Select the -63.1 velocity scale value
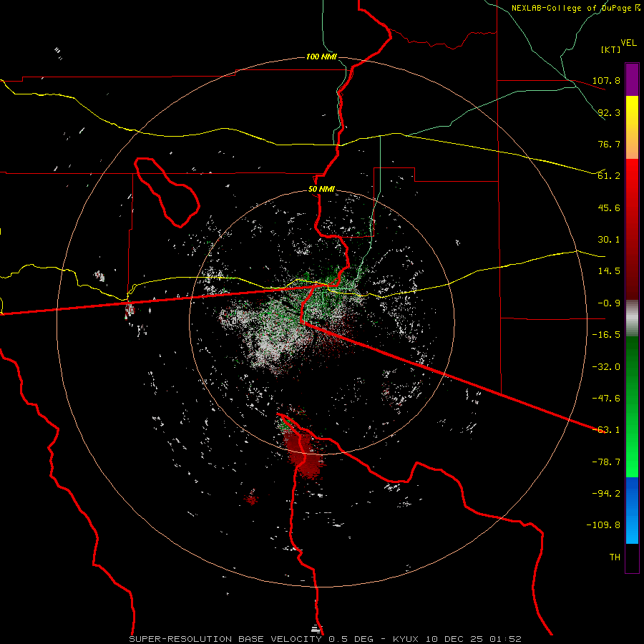 point(606,430)
